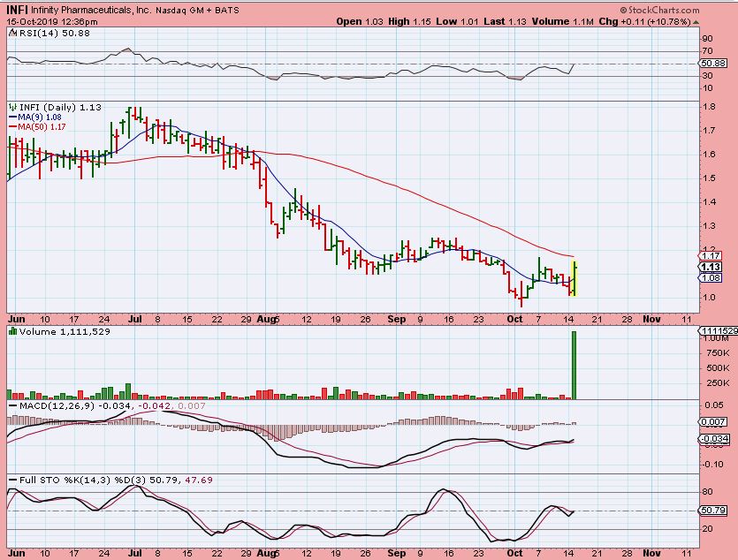Click the Volume legend bar icon
The height and width of the screenshot is (560, 738).
pos(11,331)
